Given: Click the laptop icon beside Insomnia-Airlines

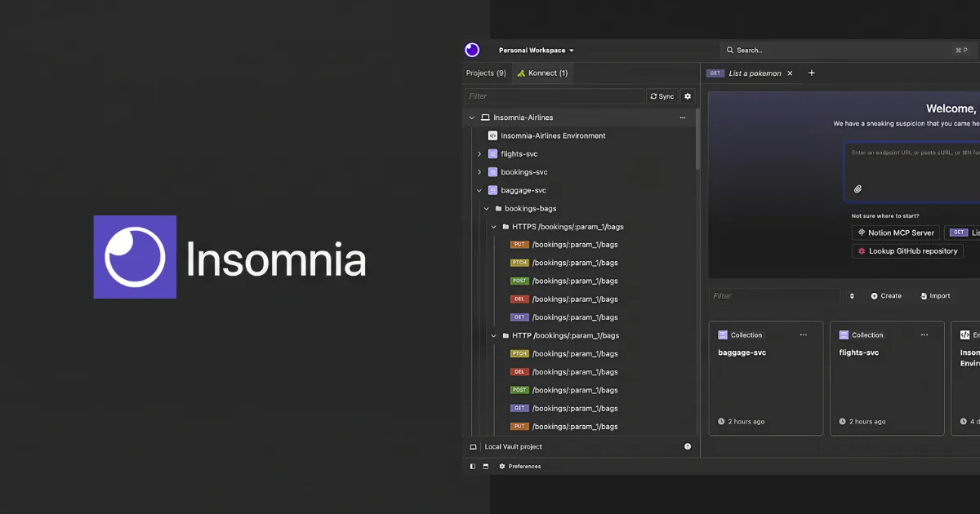Looking at the screenshot, I should [485, 117].
